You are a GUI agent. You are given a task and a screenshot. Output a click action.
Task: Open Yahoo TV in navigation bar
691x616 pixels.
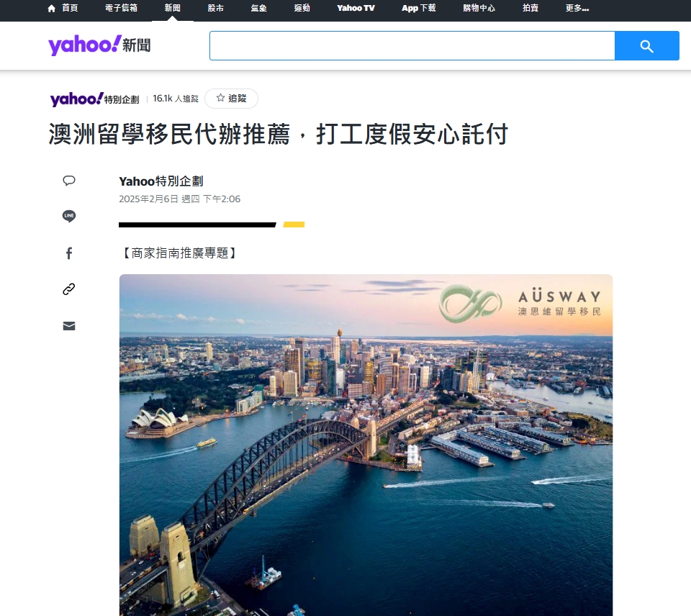click(x=356, y=9)
